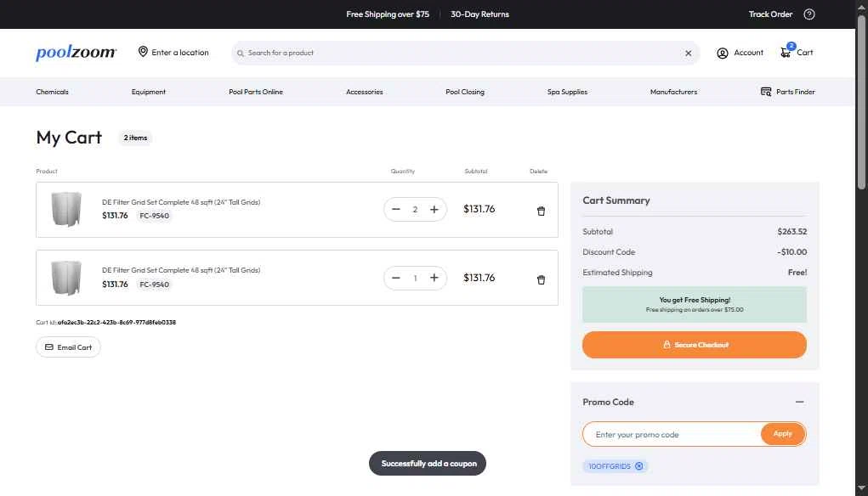This screenshot has height=496, width=868.
Task: Open the shopping cart icon
Action: pyautogui.click(x=786, y=53)
